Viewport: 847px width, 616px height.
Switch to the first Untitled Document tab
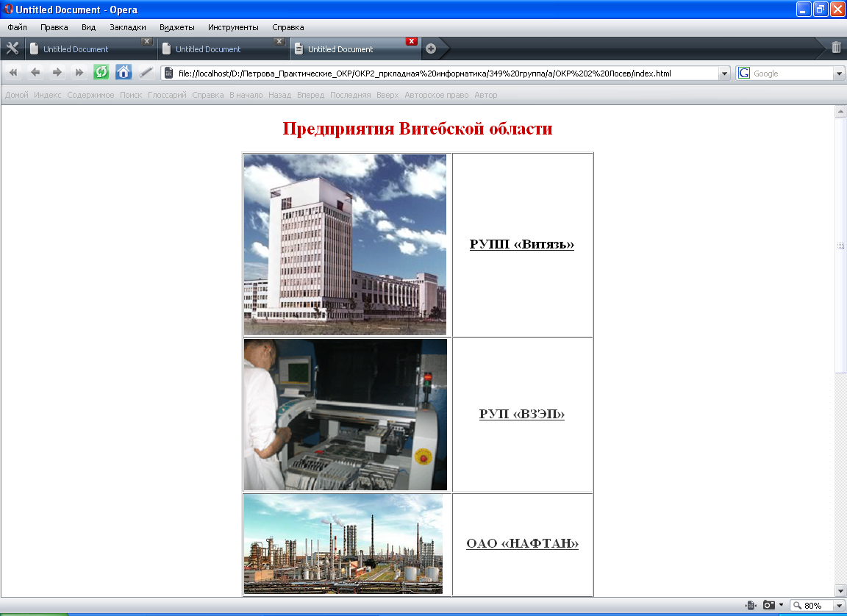click(x=90, y=49)
